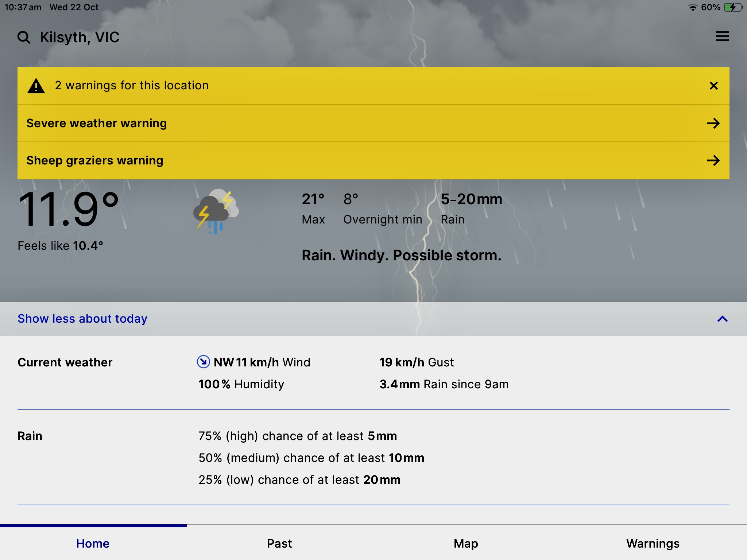Select Kilsyth, VIC location field
Screen dimensions: 747x560
[x=80, y=37]
